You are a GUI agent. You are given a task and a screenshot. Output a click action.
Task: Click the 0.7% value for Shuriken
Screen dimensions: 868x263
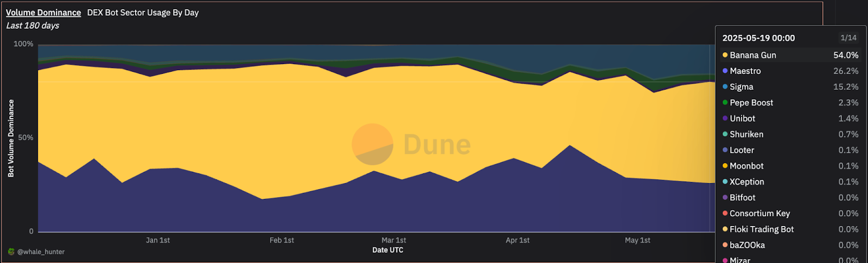point(848,134)
